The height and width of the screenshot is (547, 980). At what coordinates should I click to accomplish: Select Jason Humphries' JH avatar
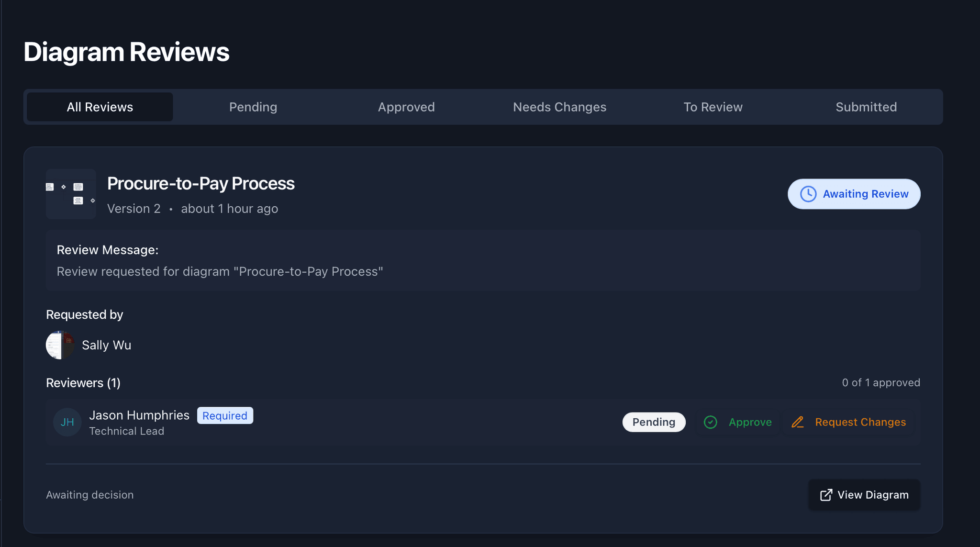point(67,422)
